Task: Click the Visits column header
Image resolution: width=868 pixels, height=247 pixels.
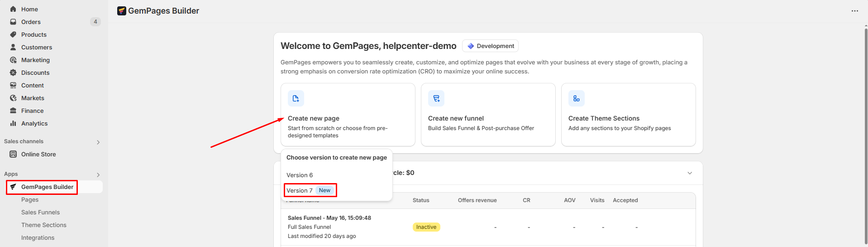Action: click(x=597, y=200)
